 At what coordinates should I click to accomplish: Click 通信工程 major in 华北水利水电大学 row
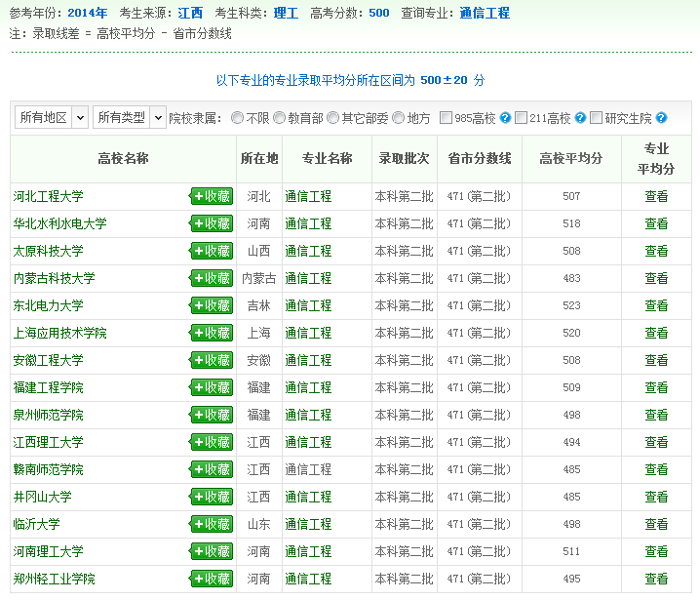coord(308,223)
